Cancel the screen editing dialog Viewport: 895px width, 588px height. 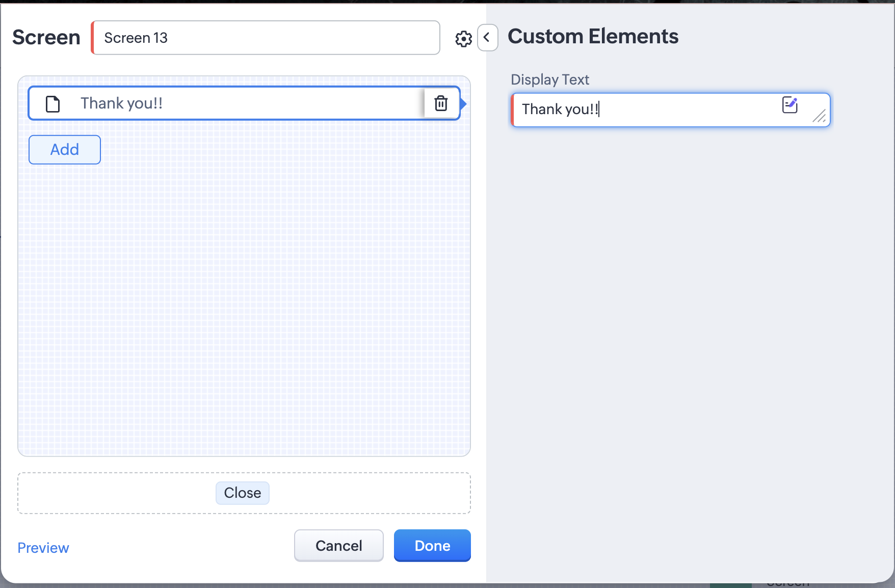coord(338,546)
